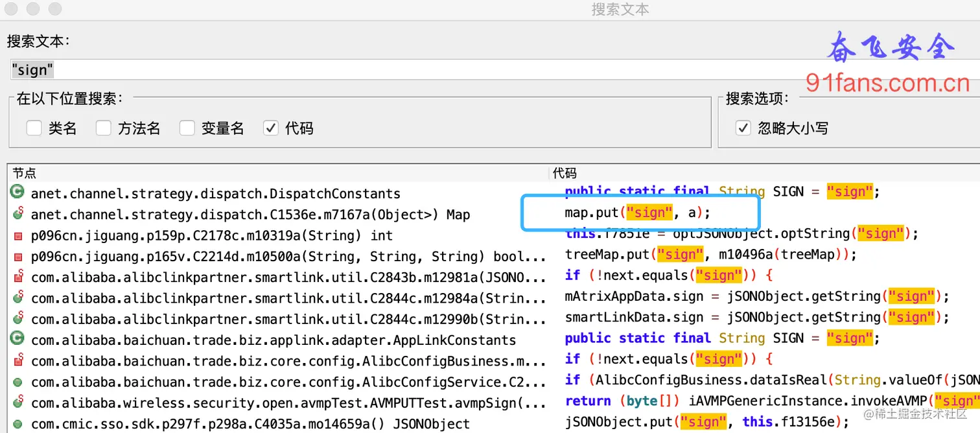Select applink.adapter.AppLinkConstants node
Screen dimensions: 980x433
(274, 340)
